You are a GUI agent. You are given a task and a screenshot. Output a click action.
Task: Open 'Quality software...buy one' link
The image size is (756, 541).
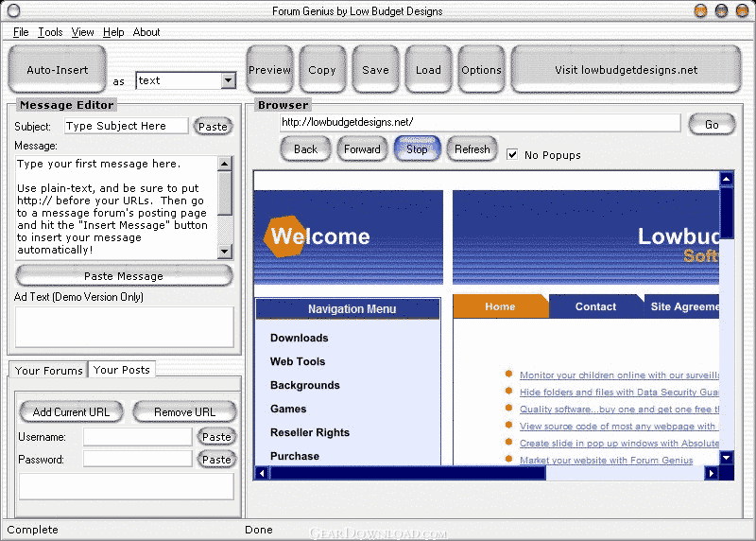coord(619,410)
